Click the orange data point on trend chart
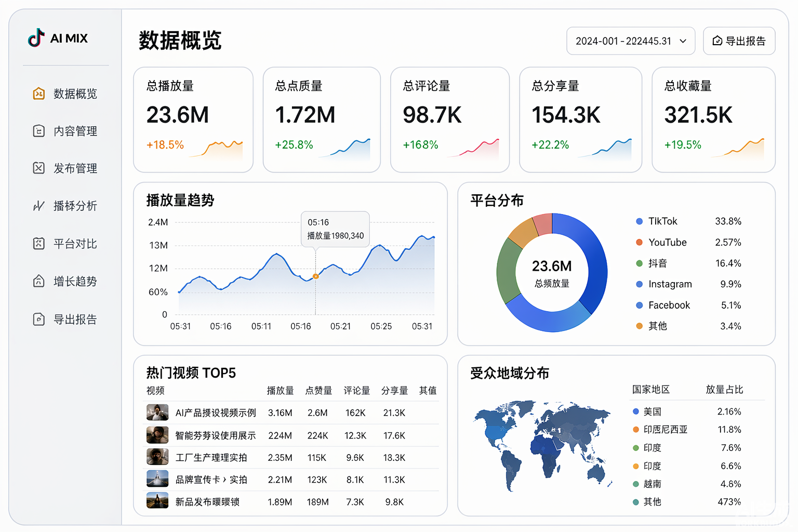The height and width of the screenshot is (532, 798). click(316, 276)
